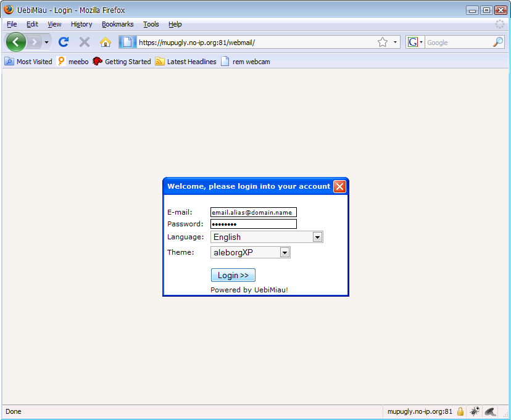Click into the E-mail input field
Image resolution: width=511 pixels, height=420 pixels.
(253, 212)
